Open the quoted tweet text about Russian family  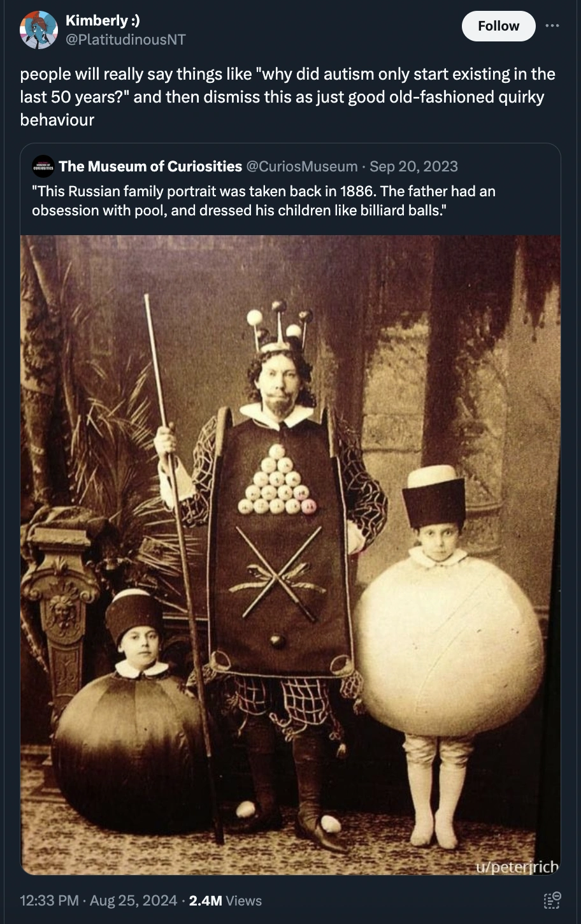click(264, 201)
